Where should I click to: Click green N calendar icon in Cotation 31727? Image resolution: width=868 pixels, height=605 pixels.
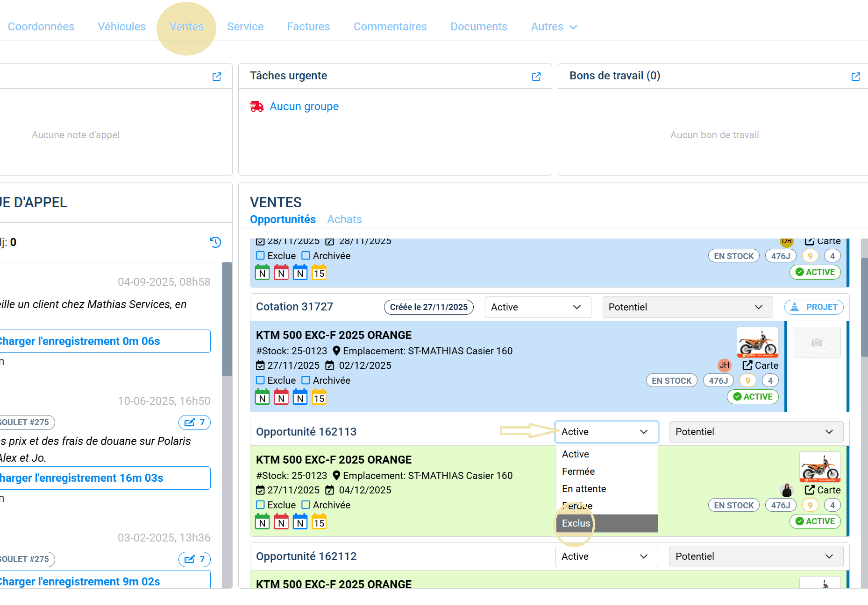click(263, 397)
